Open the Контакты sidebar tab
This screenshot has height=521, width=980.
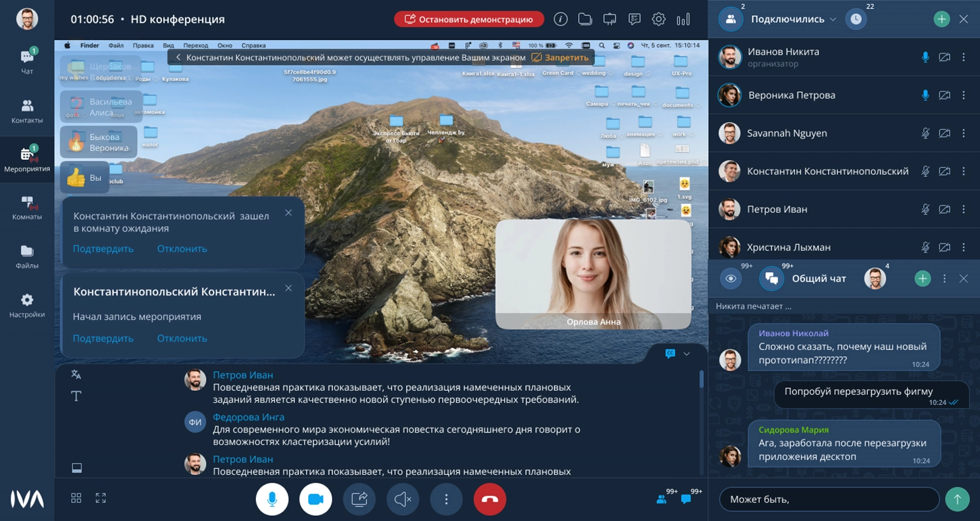(x=27, y=111)
